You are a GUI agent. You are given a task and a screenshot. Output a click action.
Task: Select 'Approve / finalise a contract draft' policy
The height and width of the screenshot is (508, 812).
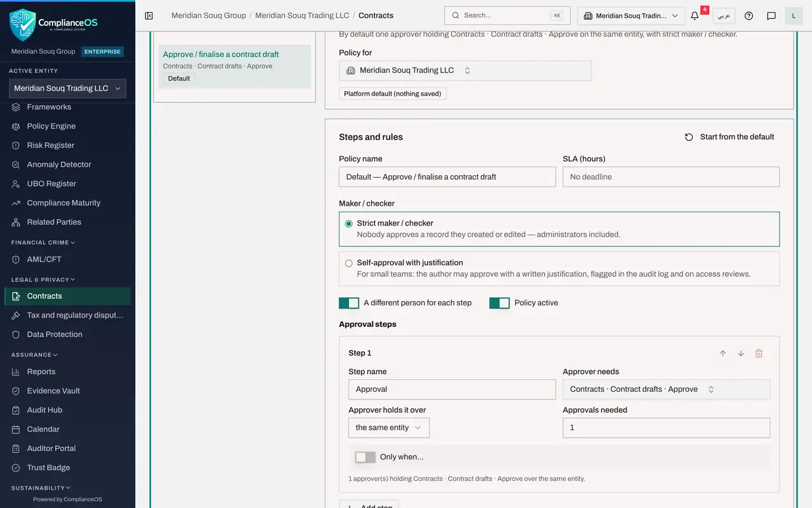pos(235,66)
